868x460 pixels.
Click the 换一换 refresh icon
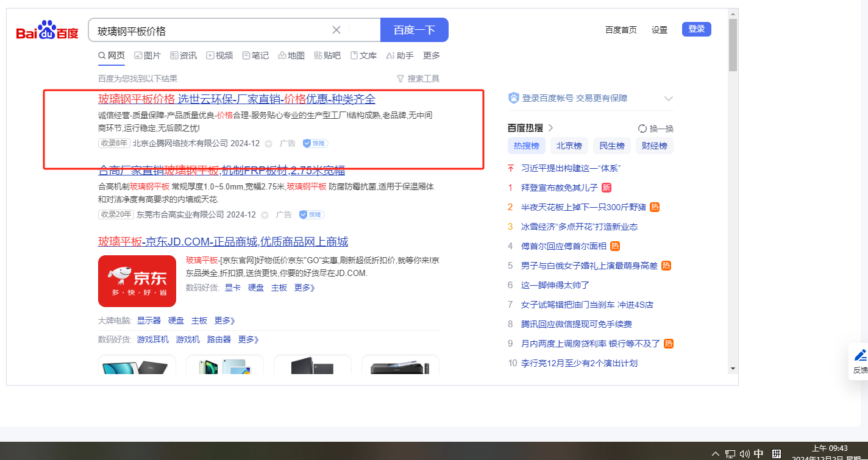(642, 129)
